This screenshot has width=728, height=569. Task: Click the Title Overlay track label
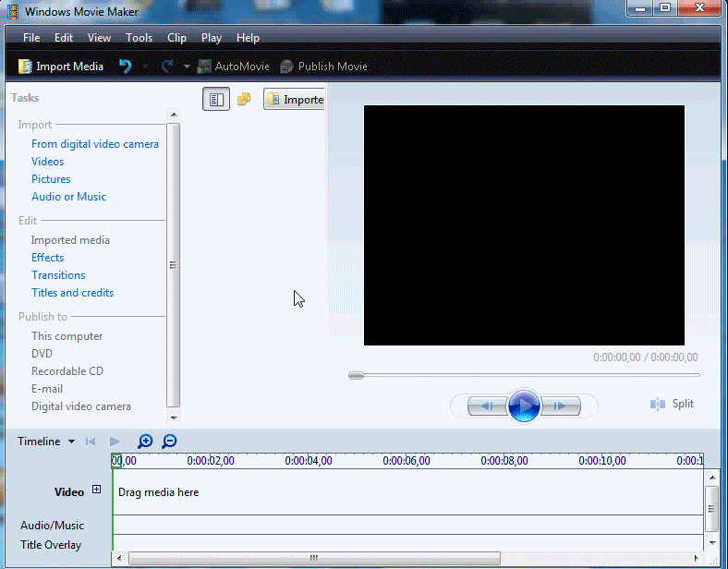pyautogui.click(x=51, y=545)
